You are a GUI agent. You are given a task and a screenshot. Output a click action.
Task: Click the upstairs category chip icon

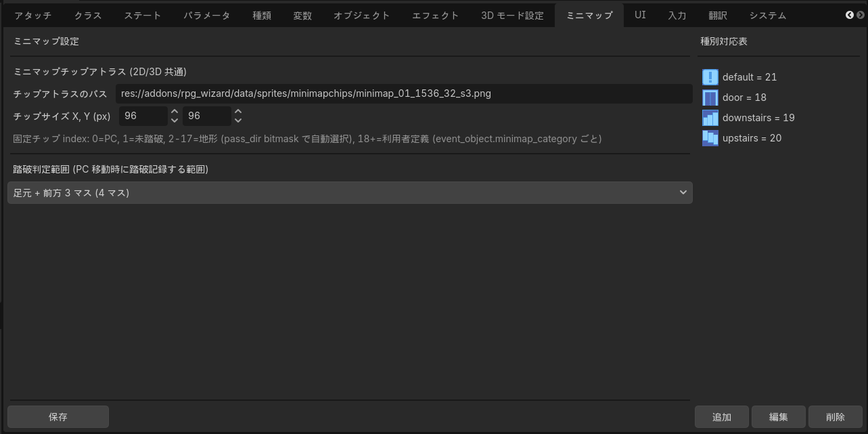710,138
